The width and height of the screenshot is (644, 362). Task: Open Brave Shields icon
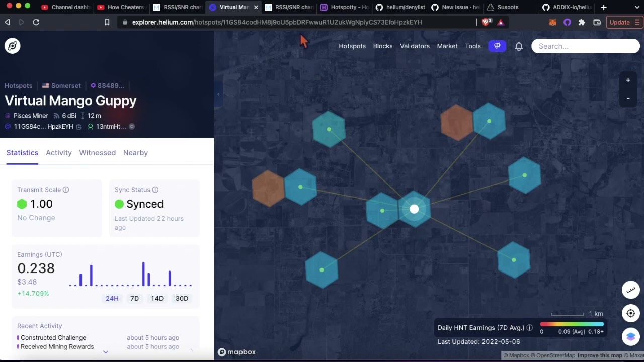(x=486, y=22)
